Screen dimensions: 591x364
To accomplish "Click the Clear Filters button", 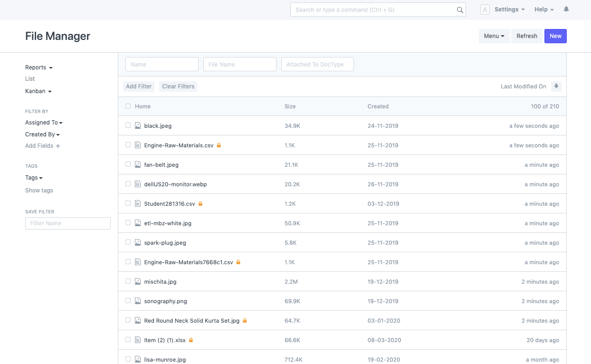I will [x=178, y=86].
